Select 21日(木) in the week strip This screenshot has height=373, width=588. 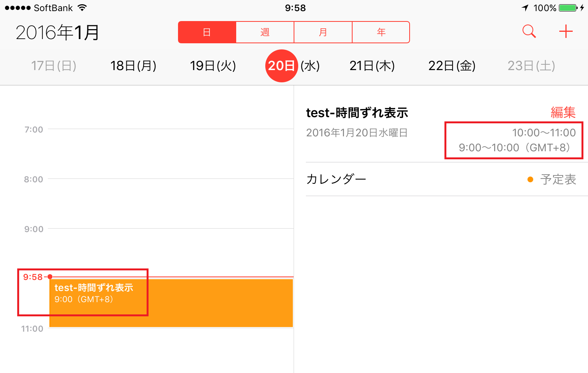click(372, 66)
